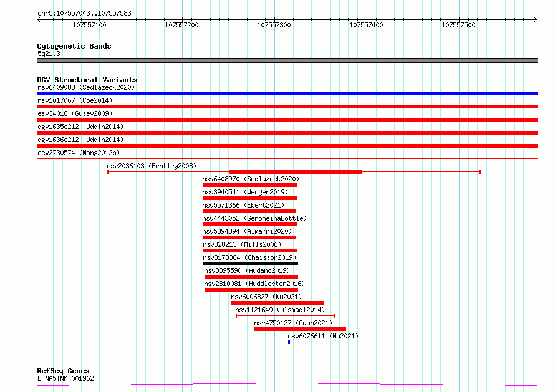Click the left arrow of the coordinate ruler

click(x=39, y=20)
